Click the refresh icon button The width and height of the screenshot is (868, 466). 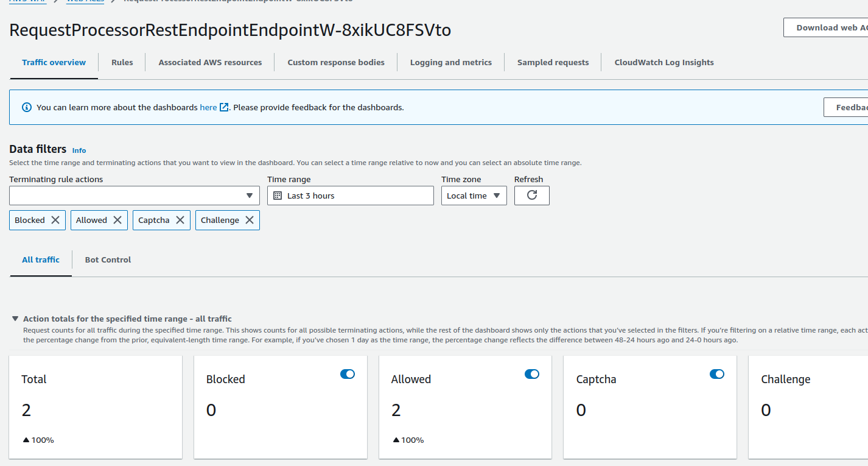[x=531, y=196]
